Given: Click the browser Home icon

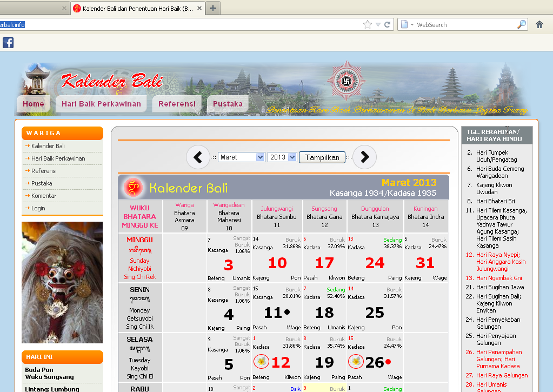Looking at the screenshot, I should (x=539, y=25).
